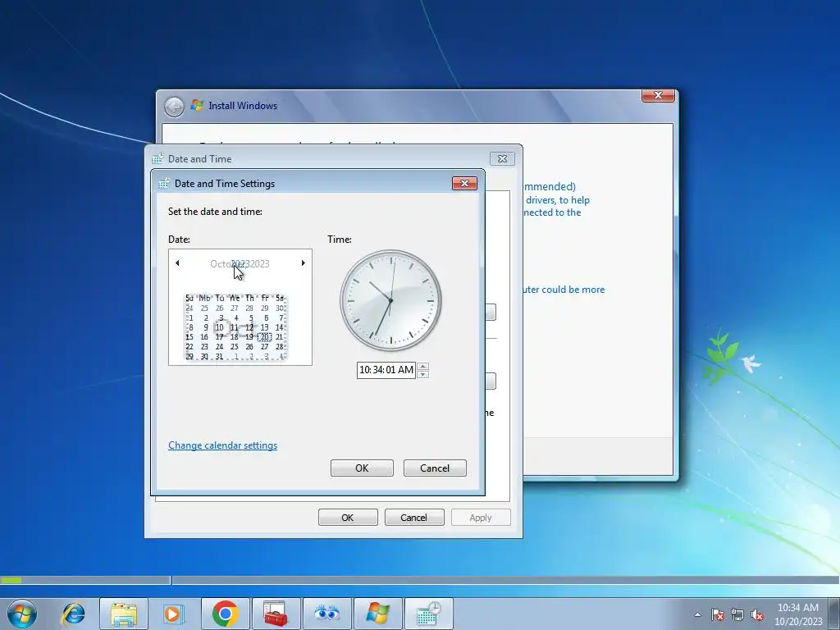Open the network tray icon
Image resolution: width=840 pixels, height=630 pixels.
[737, 614]
